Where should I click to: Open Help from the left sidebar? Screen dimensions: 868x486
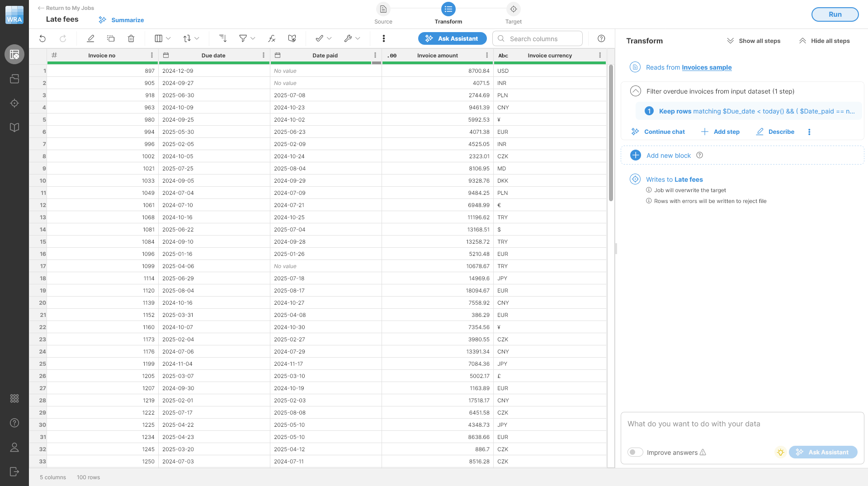14,423
